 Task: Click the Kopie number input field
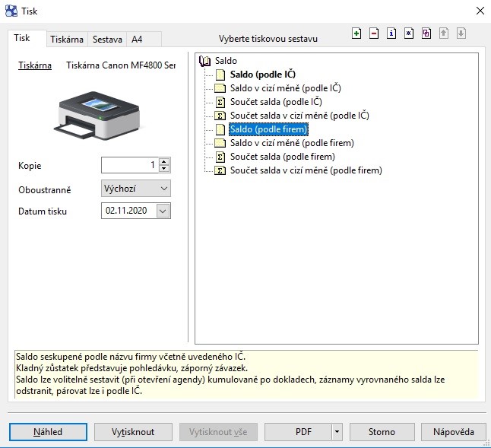pyautogui.click(x=129, y=165)
